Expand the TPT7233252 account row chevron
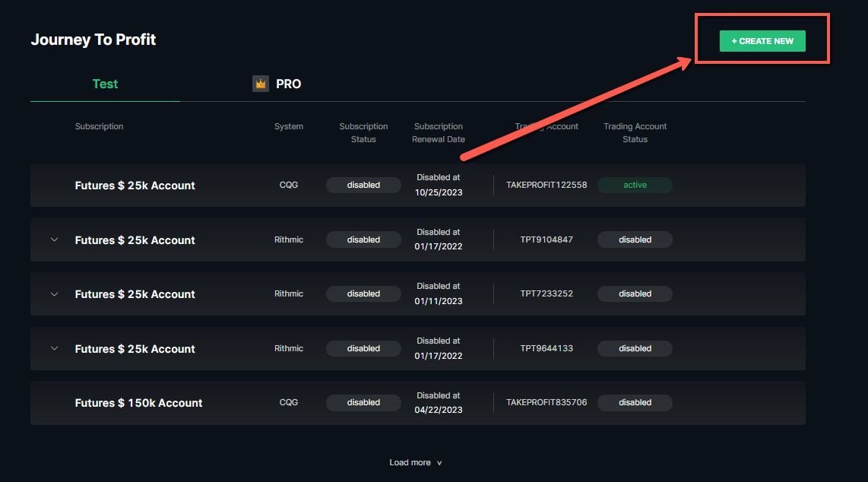The image size is (868, 482). 54,294
